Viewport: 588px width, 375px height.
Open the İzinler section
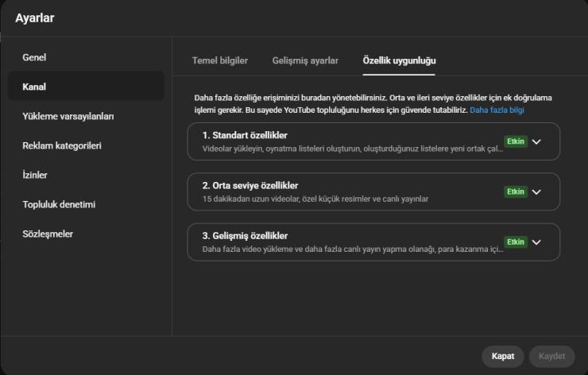tap(36, 175)
